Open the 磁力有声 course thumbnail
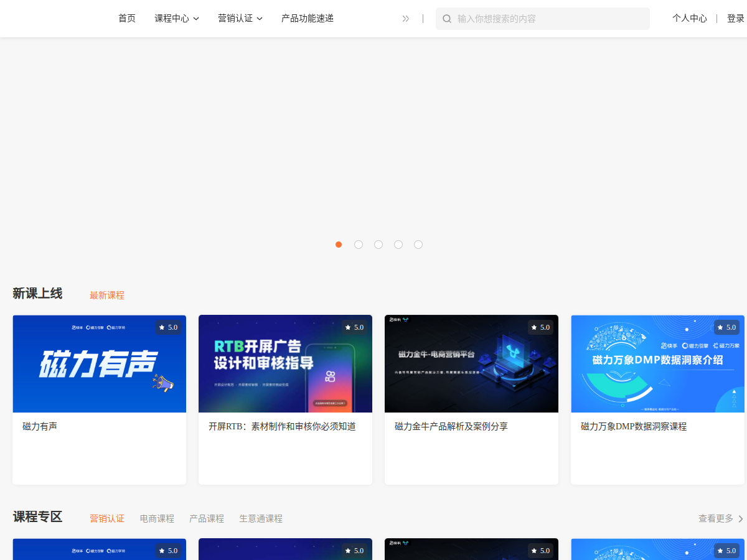Screen dimensions: 747x560 100,364
